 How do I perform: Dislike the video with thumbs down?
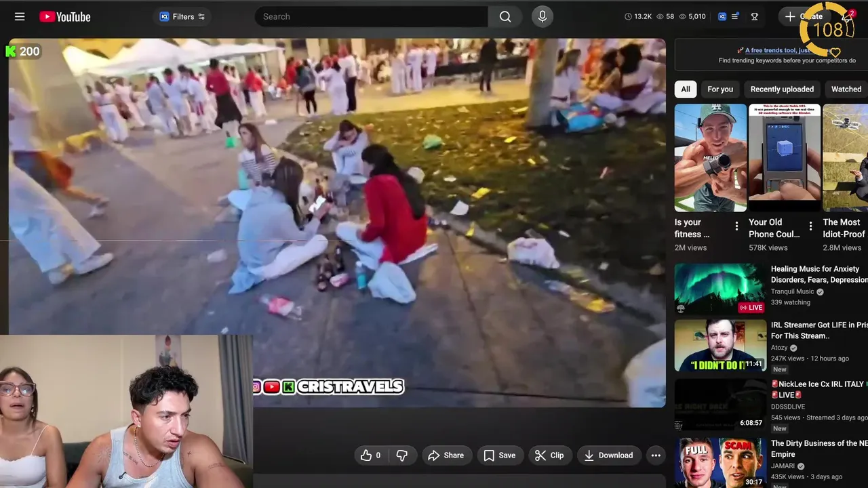coord(402,455)
